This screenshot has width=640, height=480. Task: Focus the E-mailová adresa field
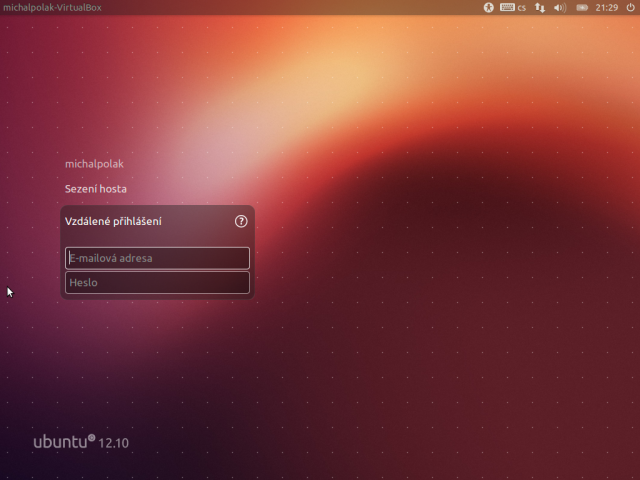[x=157, y=258]
